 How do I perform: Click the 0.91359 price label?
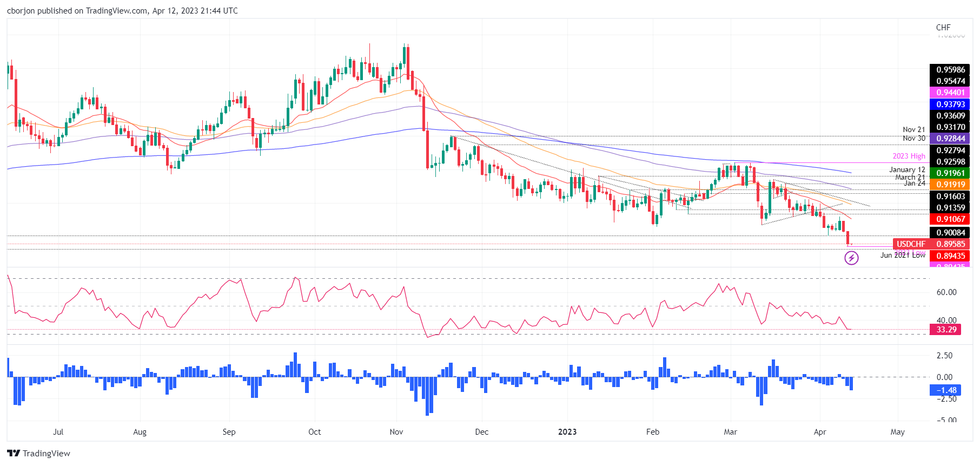(x=950, y=208)
